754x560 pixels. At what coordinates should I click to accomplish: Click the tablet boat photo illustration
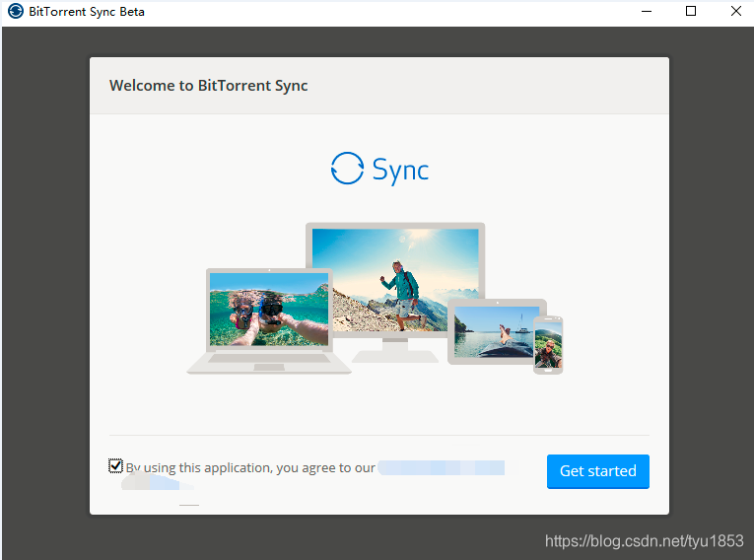click(494, 331)
